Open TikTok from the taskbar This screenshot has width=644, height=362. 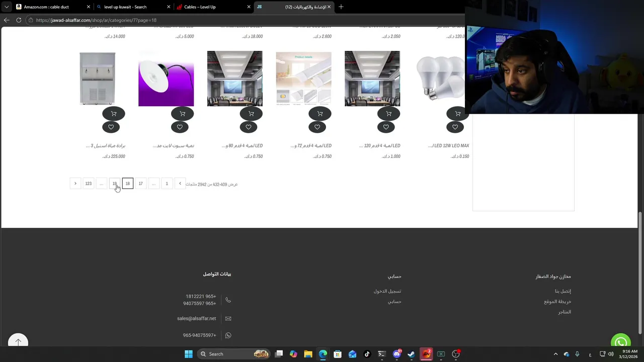tap(367, 354)
